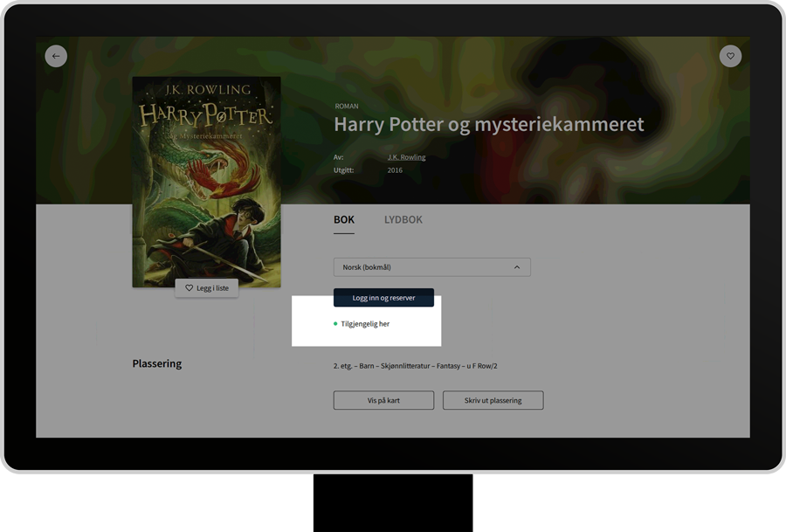Click the book title heading

tap(488, 125)
